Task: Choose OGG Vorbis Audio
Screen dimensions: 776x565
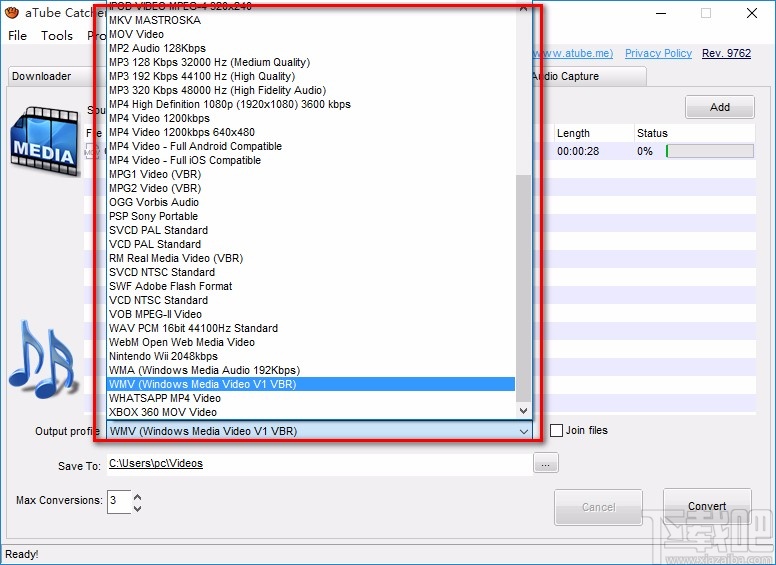Action: coord(311,202)
